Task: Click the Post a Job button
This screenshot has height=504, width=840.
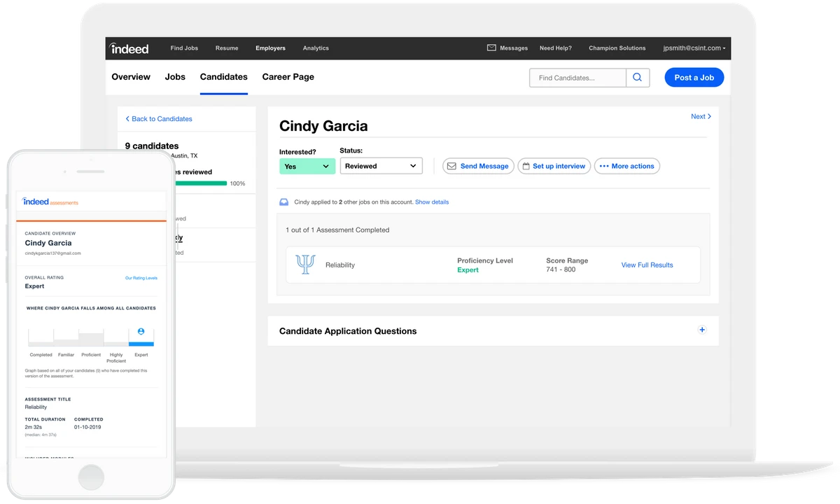Action: (x=694, y=78)
